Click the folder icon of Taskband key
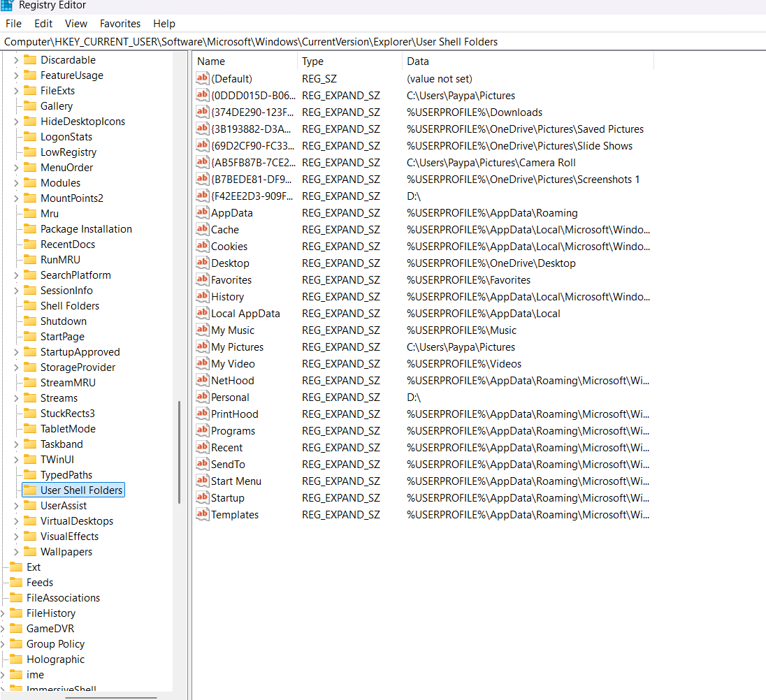Viewport: 766px width, 700px height. pyautogui.click(x=30, y=444)
